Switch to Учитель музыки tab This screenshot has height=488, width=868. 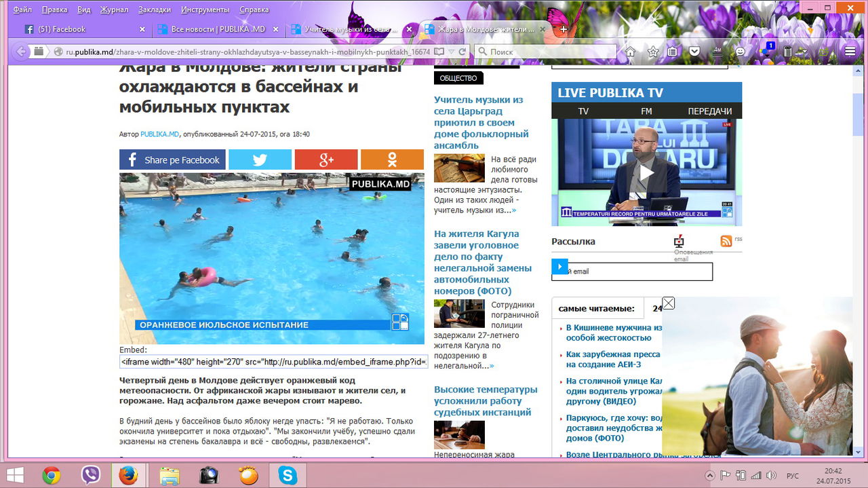[x=349, y=29]
